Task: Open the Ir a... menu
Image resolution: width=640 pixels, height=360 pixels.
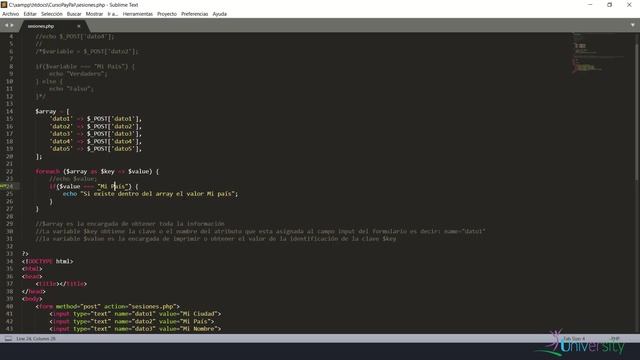Action: pos(113,14)
